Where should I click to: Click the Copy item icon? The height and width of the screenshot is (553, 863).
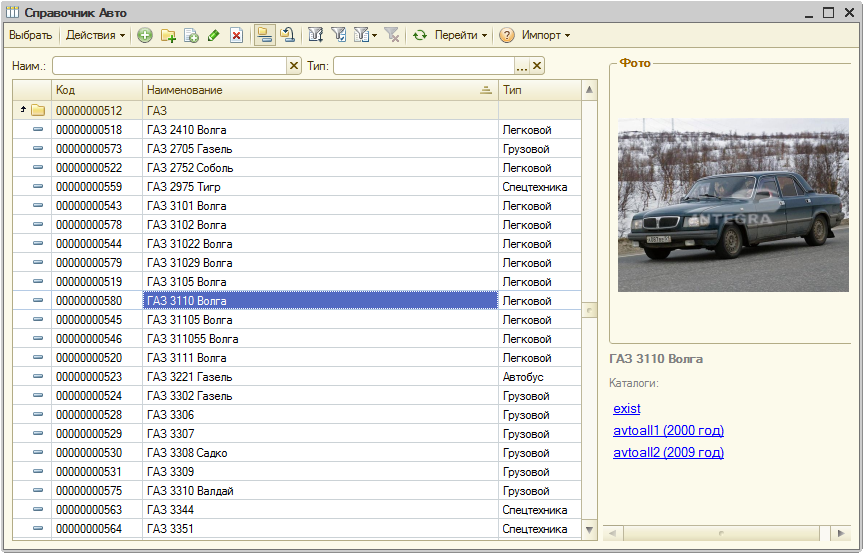click(191, 35)
